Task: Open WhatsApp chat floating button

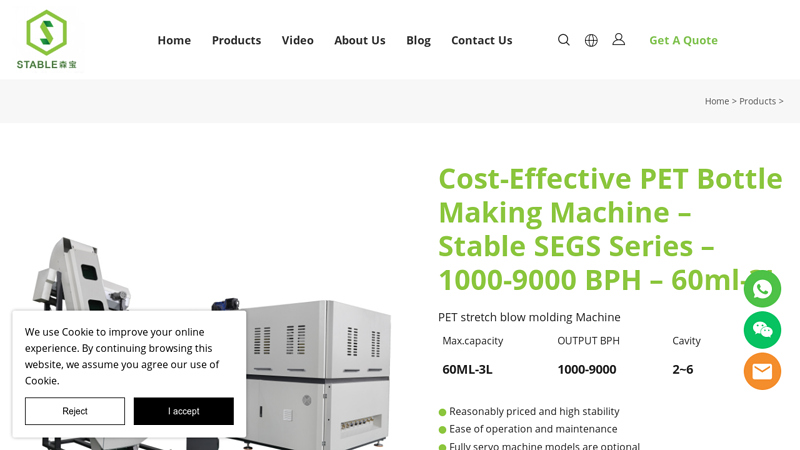Action: 762,289
